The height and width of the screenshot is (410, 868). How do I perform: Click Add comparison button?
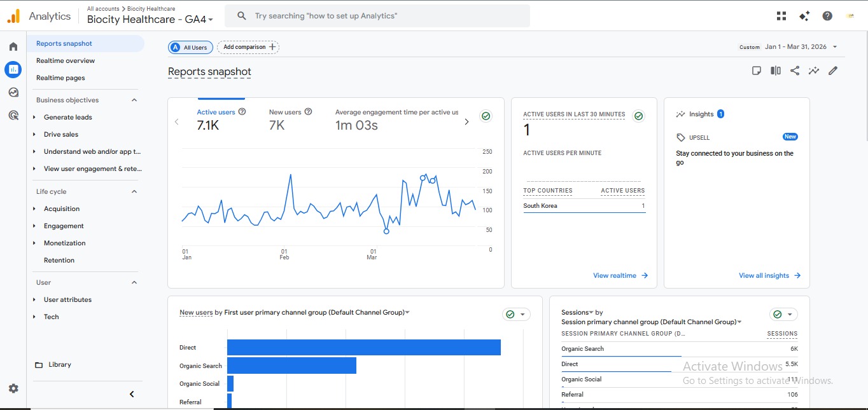pos(248,47)
